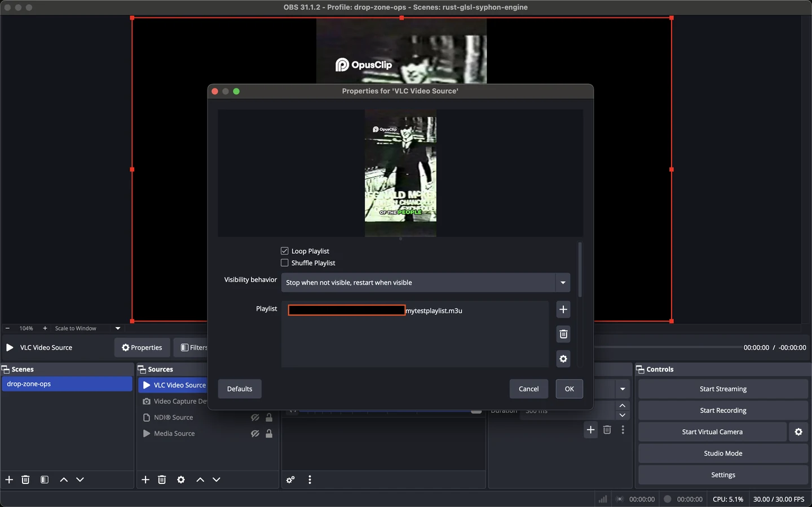Click 30.00 / 30.00 FPS status text
The height and width of the screenshot is (507, 812).
point(779,499)
